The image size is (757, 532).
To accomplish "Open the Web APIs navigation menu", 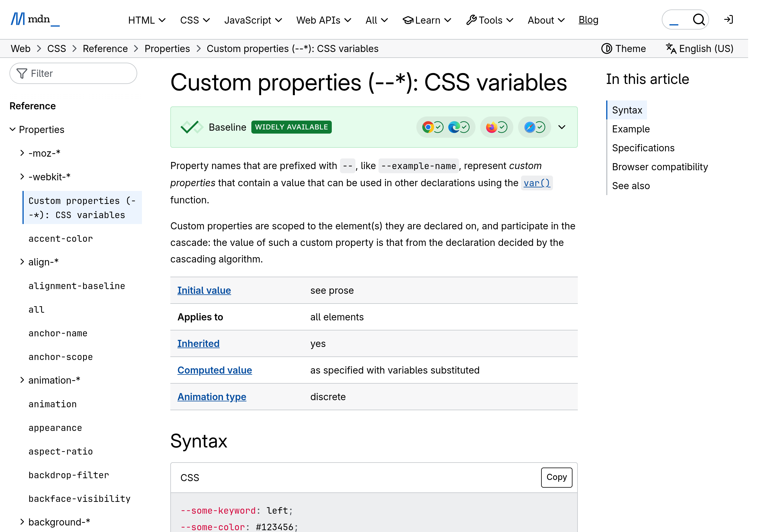I will click(x=324, y=20).
